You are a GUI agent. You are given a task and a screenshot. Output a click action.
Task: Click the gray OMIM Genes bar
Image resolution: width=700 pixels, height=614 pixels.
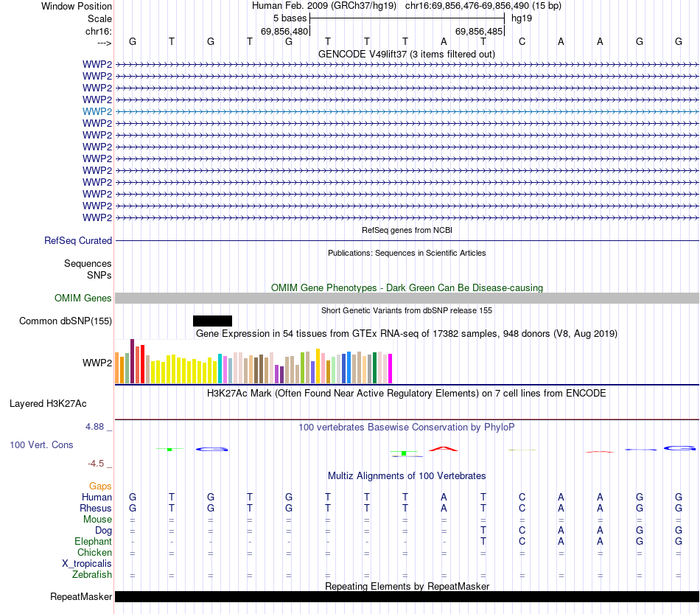(x=407, y=299)
